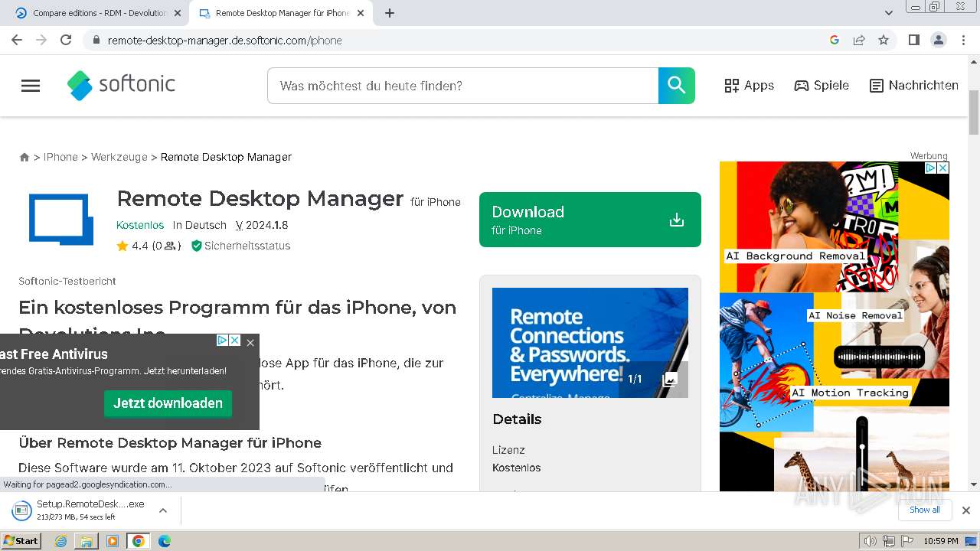Viewport: 980px width, 551px height.
Task: Click the AdChoices icon on antivirus ad
Action: [222, 341]
